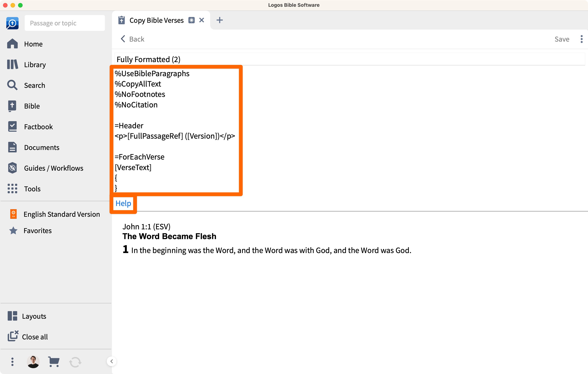
Task: Select the Copy Bible Verses tab
Action: [x=161, y=20]
